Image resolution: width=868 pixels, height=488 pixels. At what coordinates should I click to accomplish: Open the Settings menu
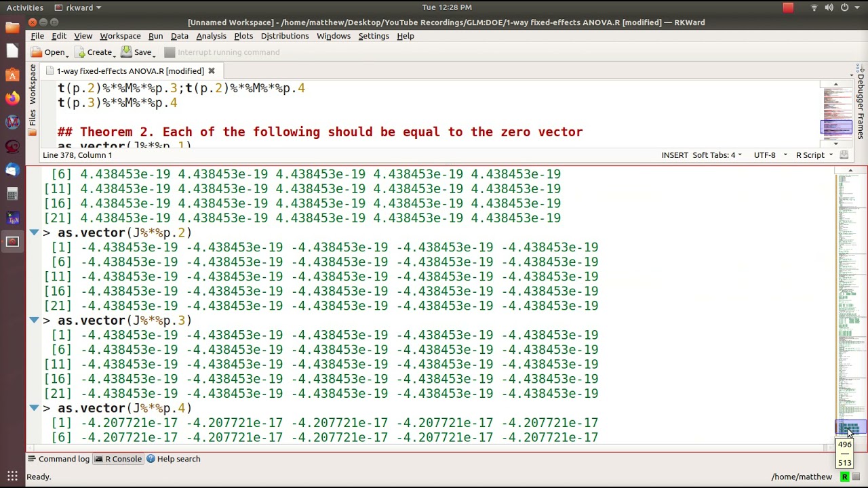click(x=374, y=36)
